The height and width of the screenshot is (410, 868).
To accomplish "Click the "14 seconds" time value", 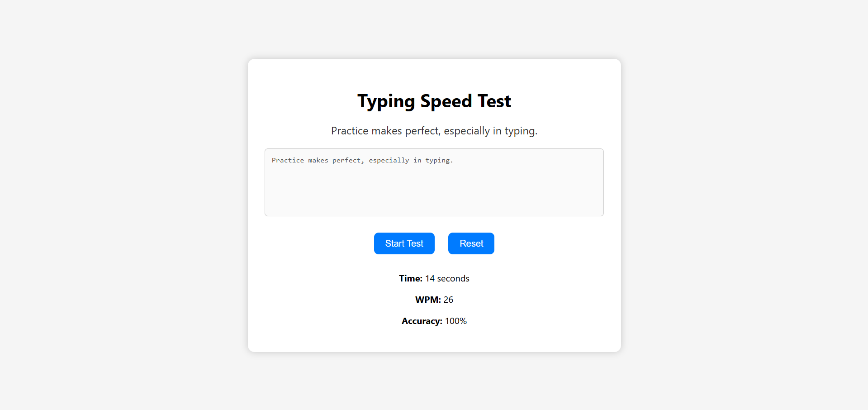I will click(x=447, y=278).
